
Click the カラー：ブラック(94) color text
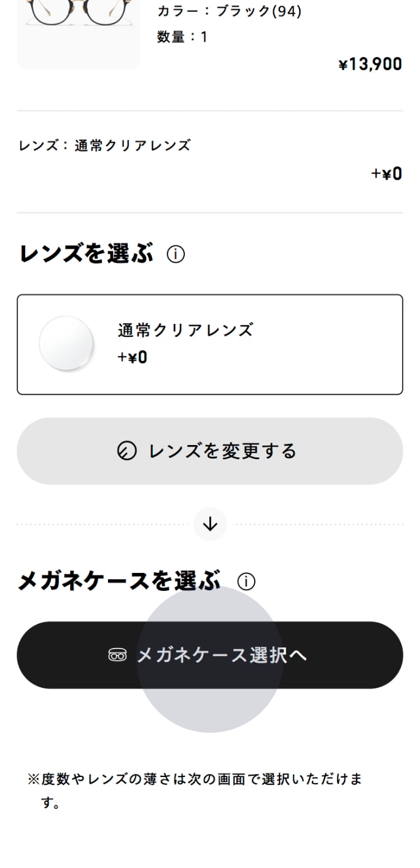[229, 11]
